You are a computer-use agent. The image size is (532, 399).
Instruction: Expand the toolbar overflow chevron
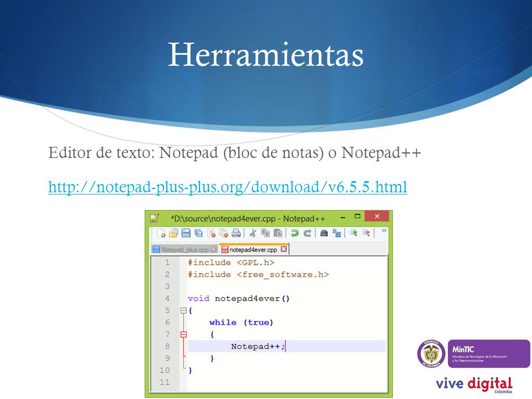(x=383, y=231)
